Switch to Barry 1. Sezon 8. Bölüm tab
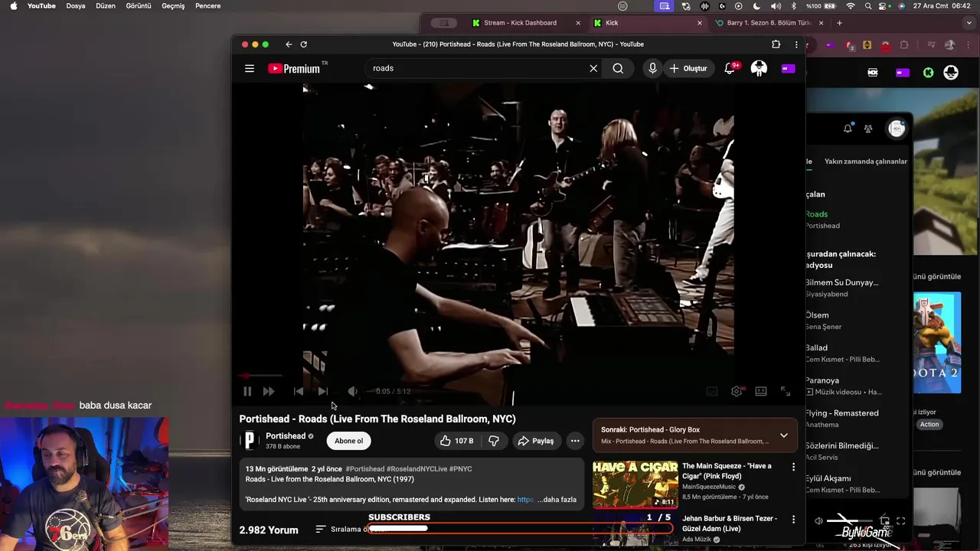This screenshot has width=980, height=551. click(x=769, y=23)
